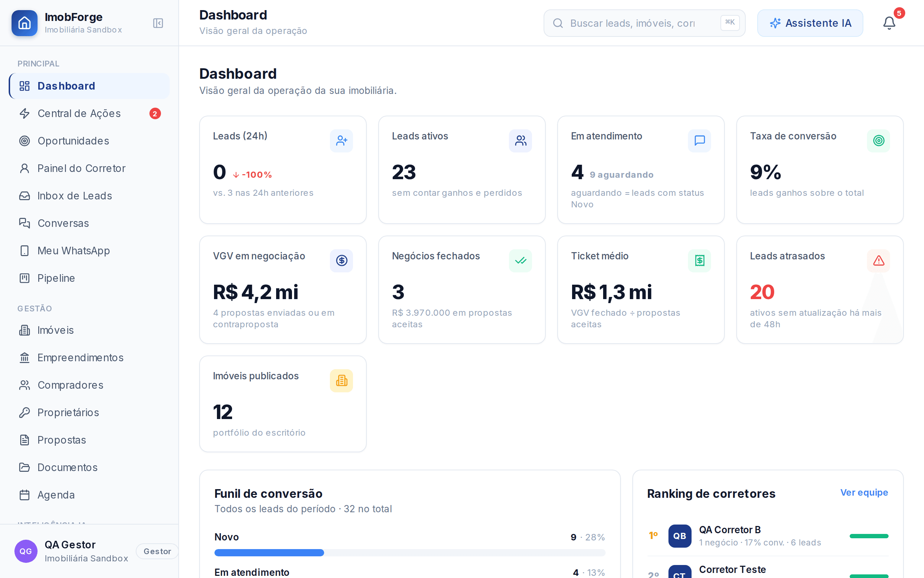Click the 9% conversion rate value

(766, 172)
